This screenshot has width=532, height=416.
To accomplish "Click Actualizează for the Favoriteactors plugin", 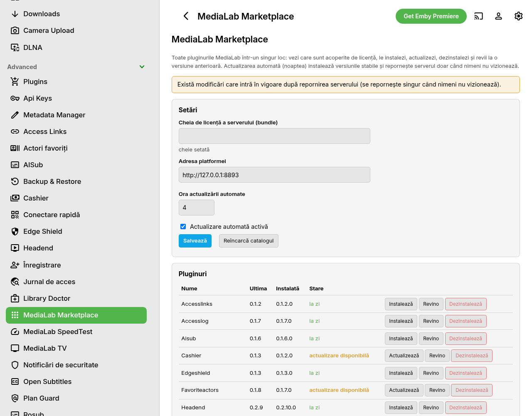I will 404,390.
